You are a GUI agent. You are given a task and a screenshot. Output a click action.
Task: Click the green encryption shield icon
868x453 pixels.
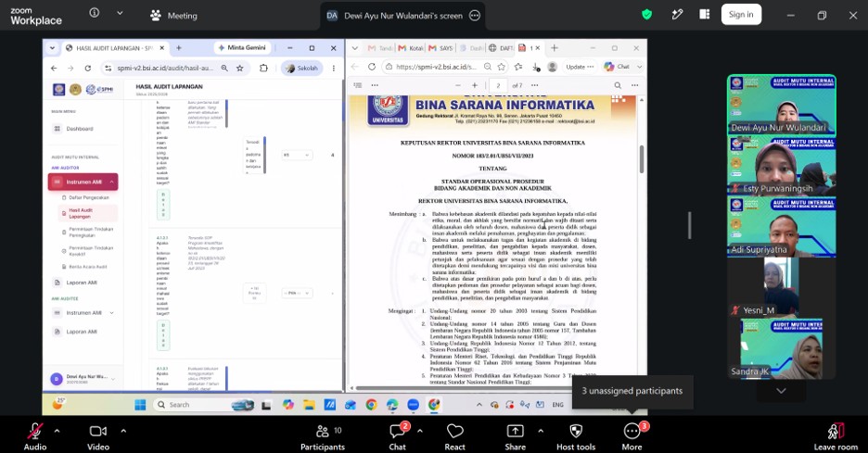coord(646,15)
